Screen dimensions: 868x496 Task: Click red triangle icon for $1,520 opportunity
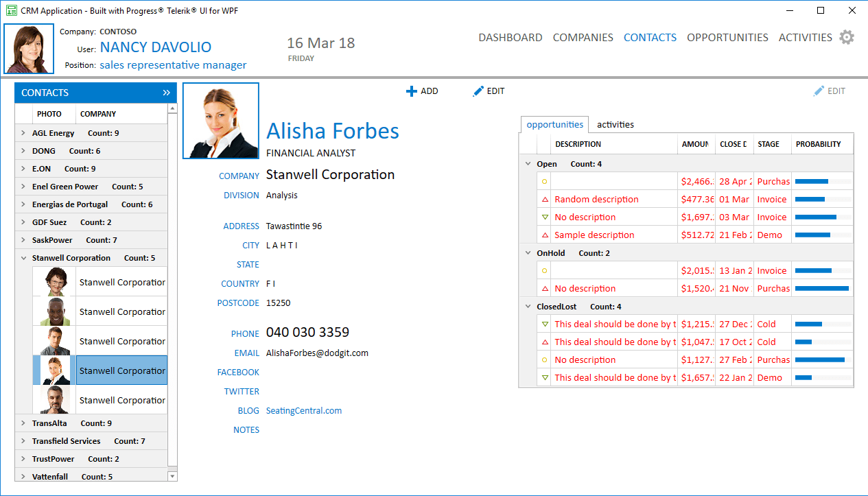pos(545,289)
